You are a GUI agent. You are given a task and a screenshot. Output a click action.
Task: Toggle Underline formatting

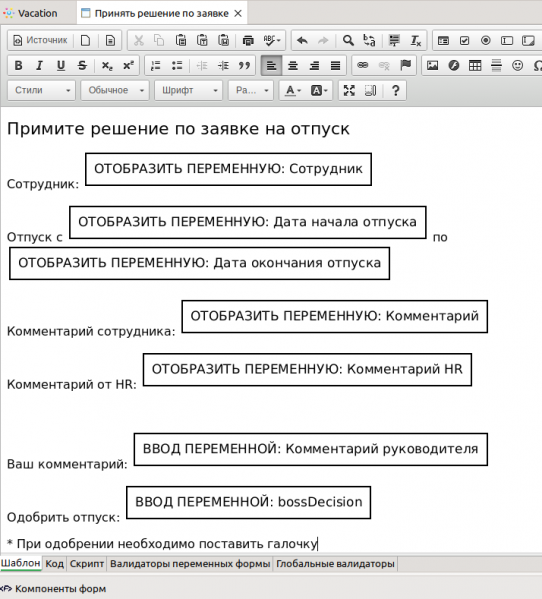click(x=61, y=65)
